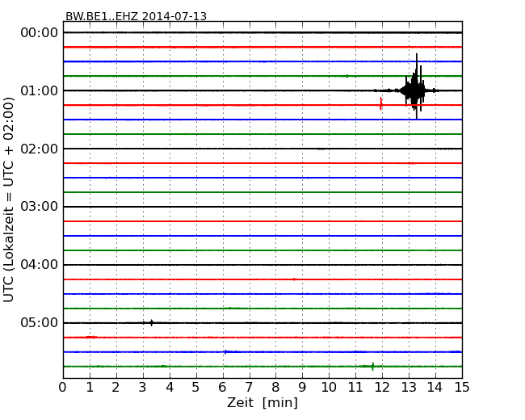The image size is (525, 420).
Task: Click the '03:00' time label on the vertical axis
Action: click(40, 207)
